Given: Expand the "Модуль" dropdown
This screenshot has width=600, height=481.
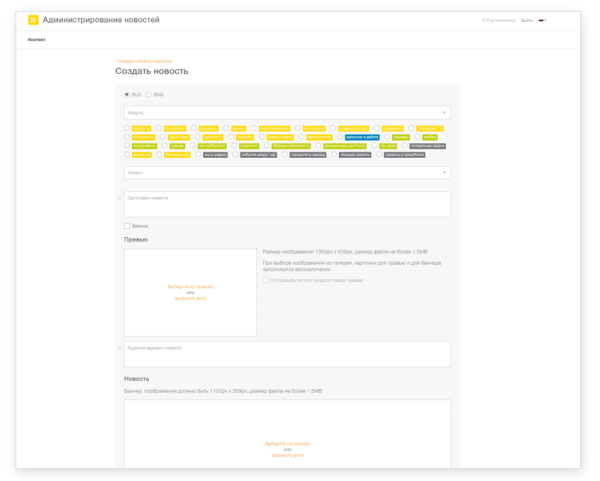Looking at the screenshot, I should (286, 113).
